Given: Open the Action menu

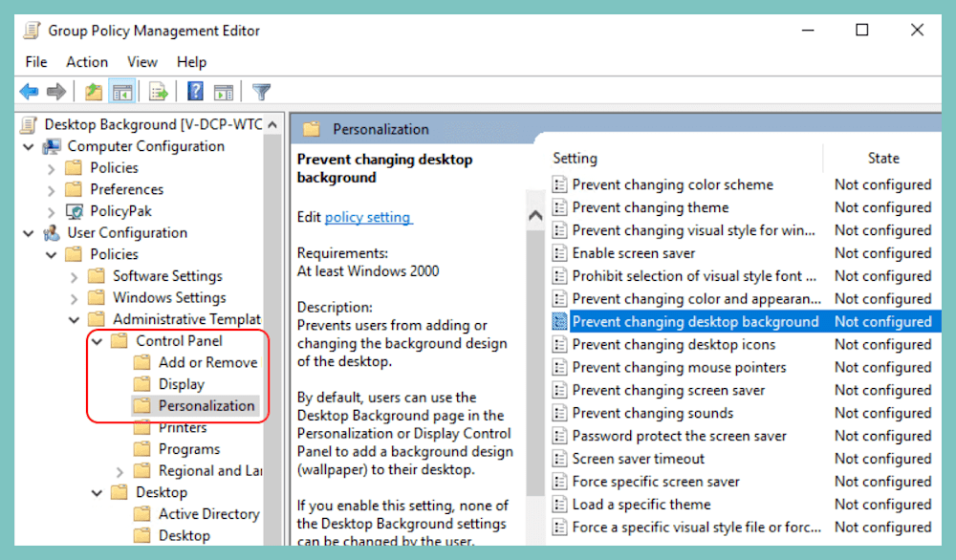Looking at the screenshot, I should tap(87, 61).
